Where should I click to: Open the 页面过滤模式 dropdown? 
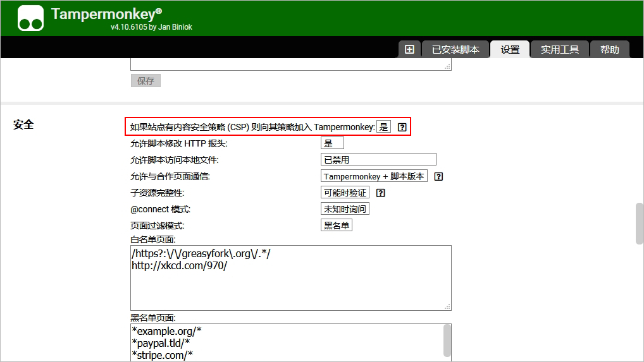[337, 225]
